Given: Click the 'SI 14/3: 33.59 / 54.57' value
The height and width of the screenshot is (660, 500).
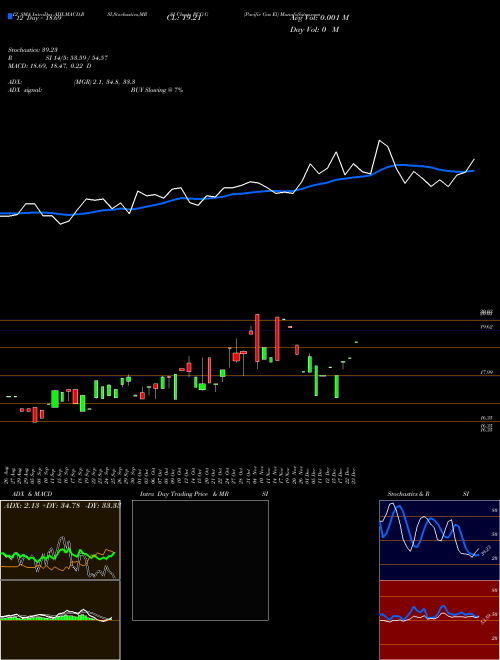Looking at the screenshot, I should point(77,58).
